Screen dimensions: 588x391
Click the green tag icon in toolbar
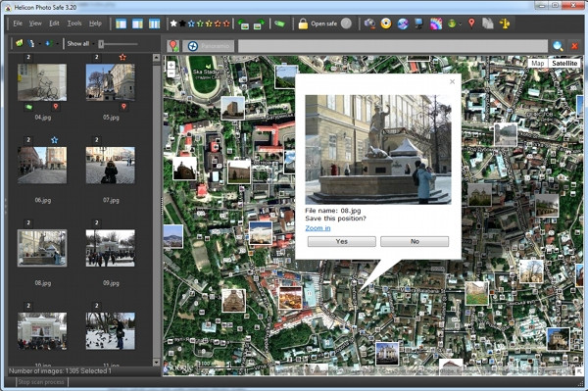279,24
